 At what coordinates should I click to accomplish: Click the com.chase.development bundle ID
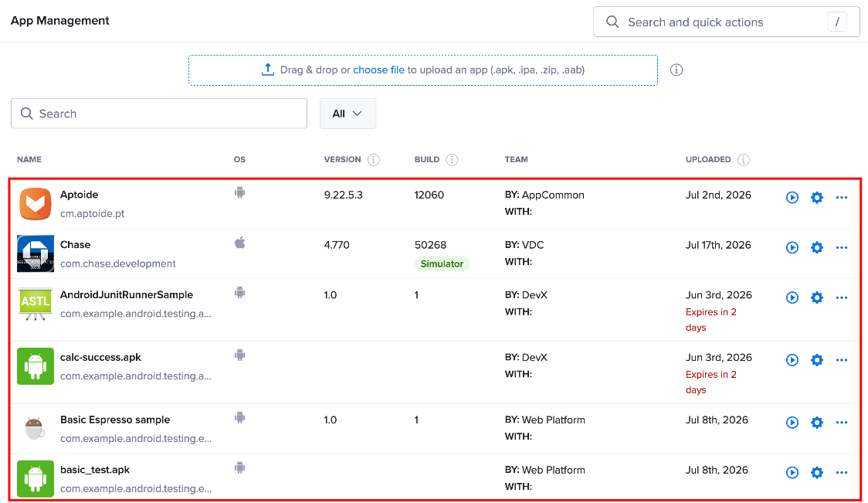click(x=118, y=263)
